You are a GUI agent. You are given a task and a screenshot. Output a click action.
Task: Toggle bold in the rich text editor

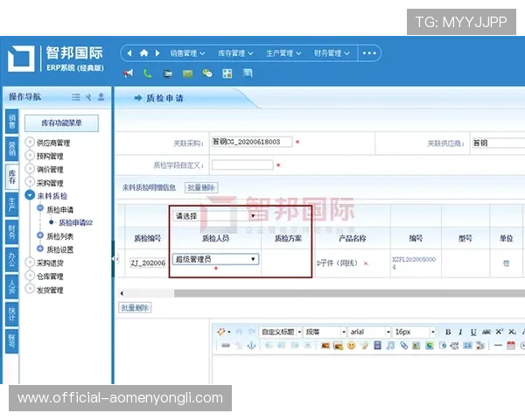click(448, 332)
